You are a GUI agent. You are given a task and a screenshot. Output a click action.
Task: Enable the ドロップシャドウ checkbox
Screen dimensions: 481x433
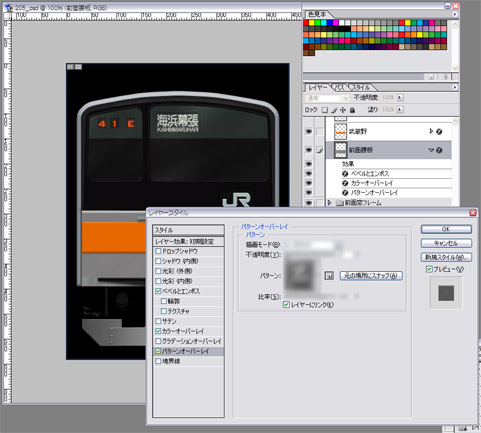tap(158, 251)
